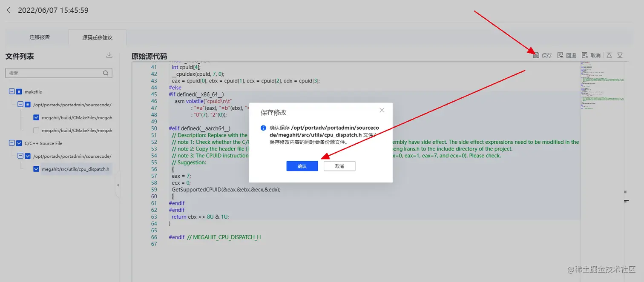Image resolution: width=644 pixels, height=282 pixels.
Task: Select the 源码迁移建议 tab
Action: (x=98, y=37)
